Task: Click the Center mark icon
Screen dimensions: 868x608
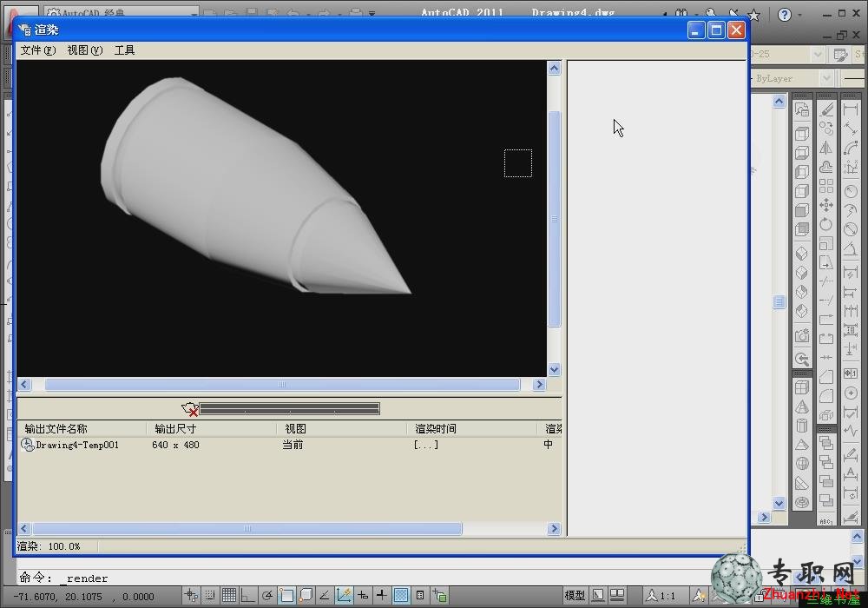Action: click(x=851, y=393)
